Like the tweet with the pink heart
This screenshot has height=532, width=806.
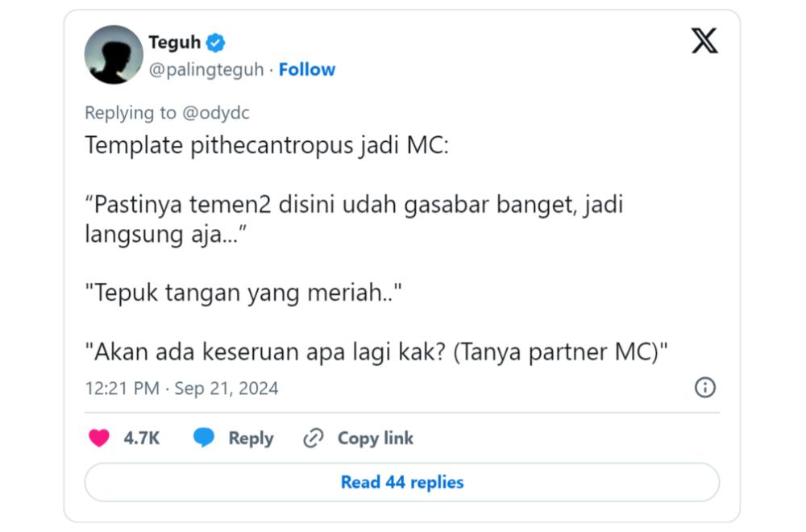(x=98, y=438)
